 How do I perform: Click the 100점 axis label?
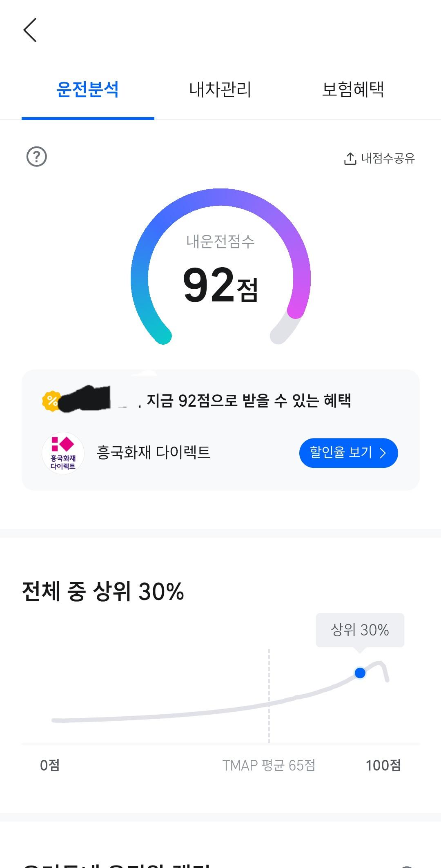(383, 765)
